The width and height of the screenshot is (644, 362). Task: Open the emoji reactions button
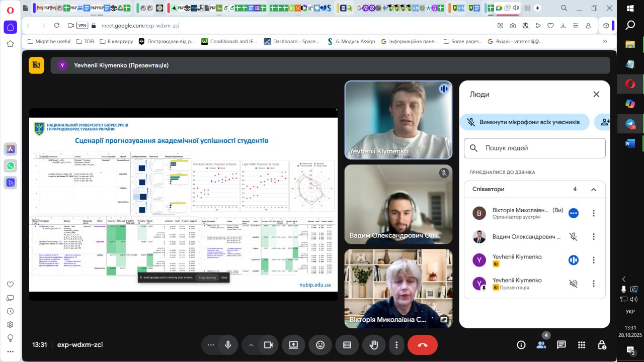tap(320, 345)
